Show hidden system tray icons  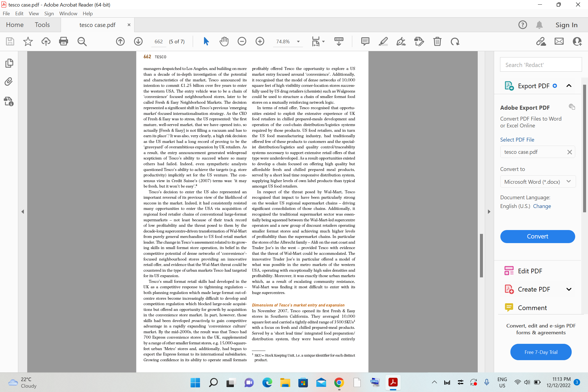(434, 382)
